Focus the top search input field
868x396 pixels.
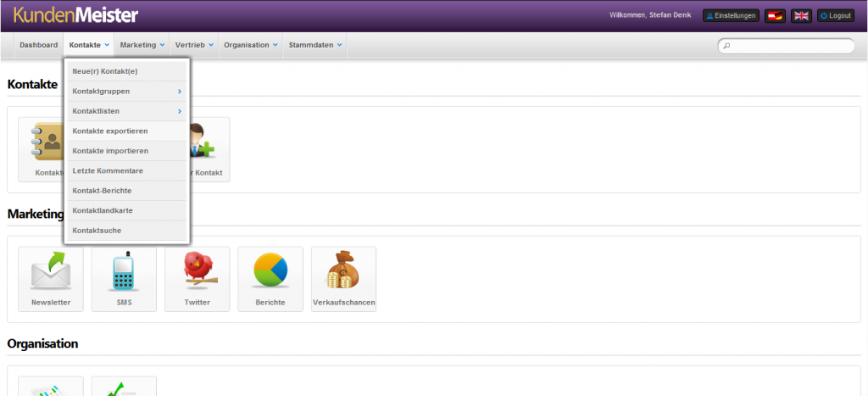point(786,46)
